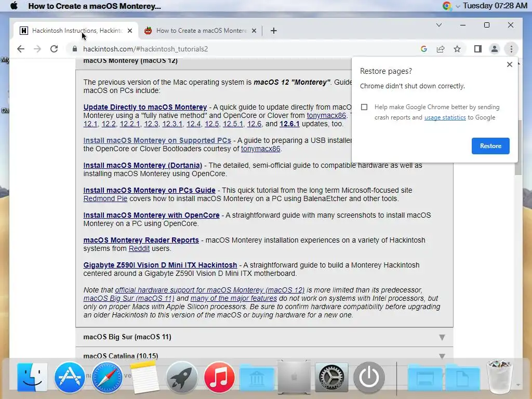Launch App Store from the dock
The height and width of the screenshot is (399, 532).
pyautogui.click(x=70, y=377)
